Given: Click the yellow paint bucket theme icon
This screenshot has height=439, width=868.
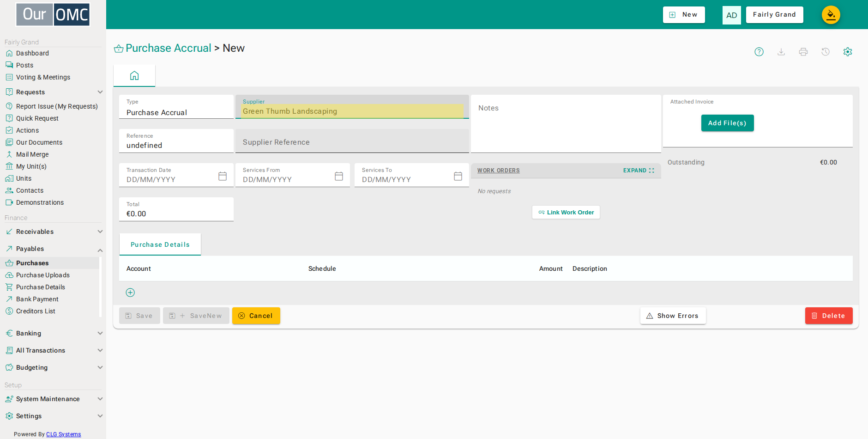Looking at the screenshot, I should [831, 15].
